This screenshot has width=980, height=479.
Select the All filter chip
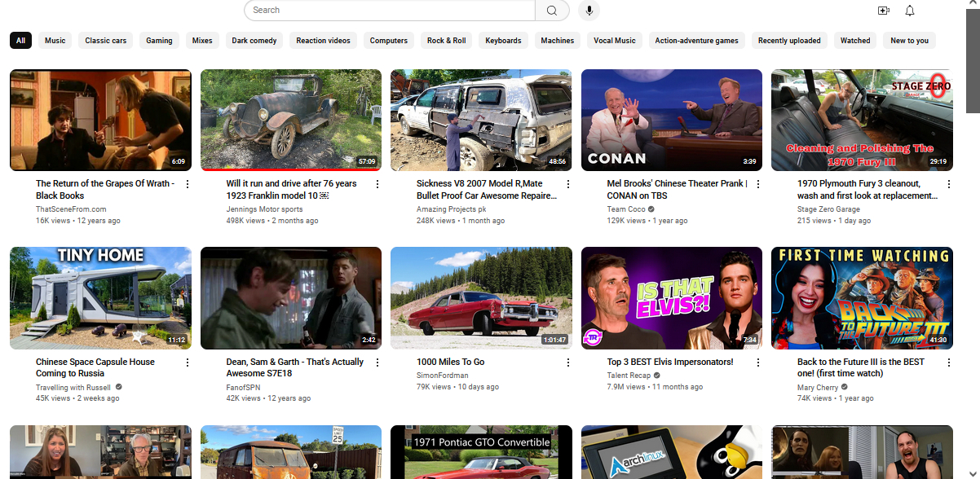(x=20, y=41)
